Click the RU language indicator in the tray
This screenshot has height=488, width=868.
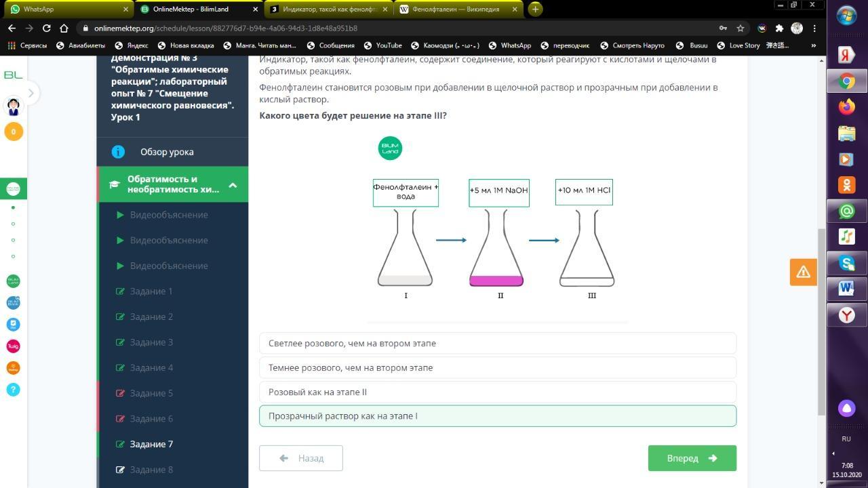(846, 439)
